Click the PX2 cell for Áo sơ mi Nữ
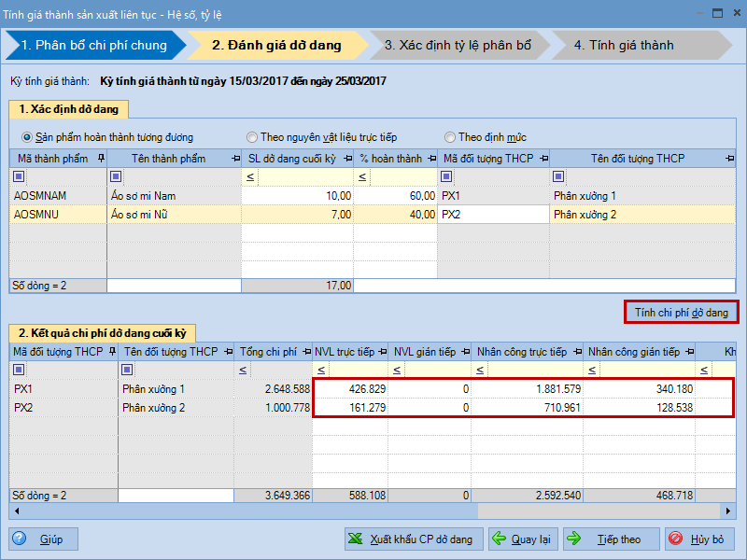Screen dimensions: 747x560 tap(492, 215)
